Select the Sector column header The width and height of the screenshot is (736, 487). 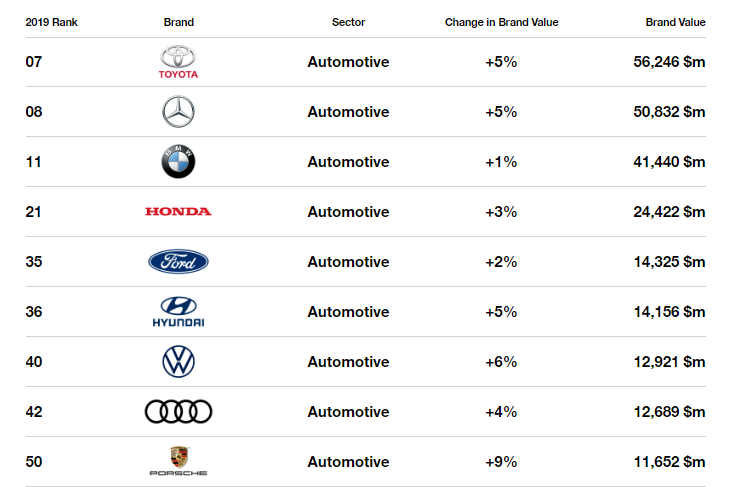(348, 22)
